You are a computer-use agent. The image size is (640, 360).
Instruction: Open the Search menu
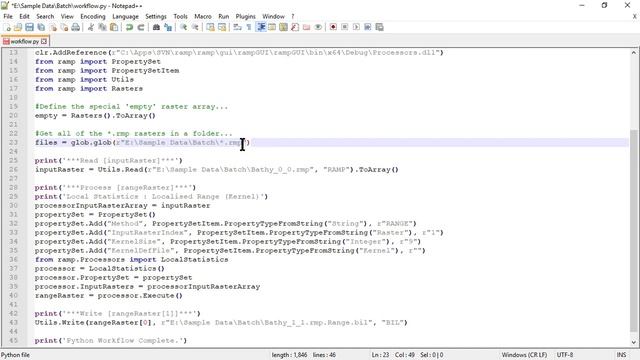pos(45,16)
